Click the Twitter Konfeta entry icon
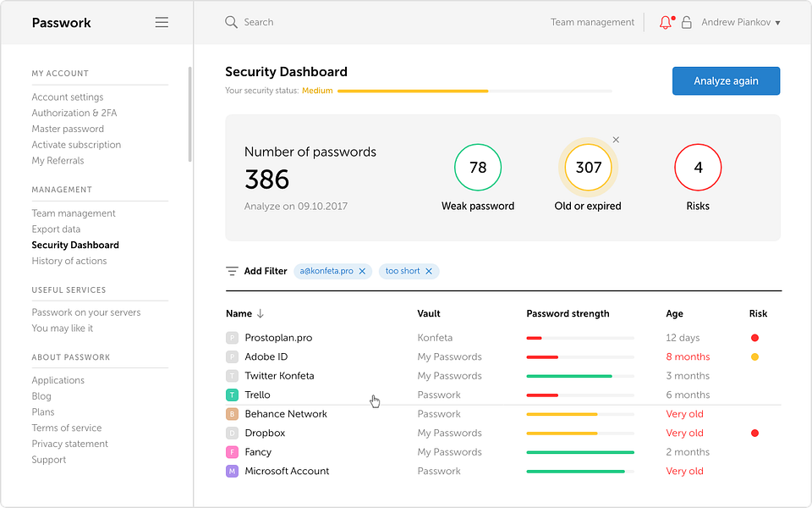Screen dimensions: 812x508 [x=232, y=376]
